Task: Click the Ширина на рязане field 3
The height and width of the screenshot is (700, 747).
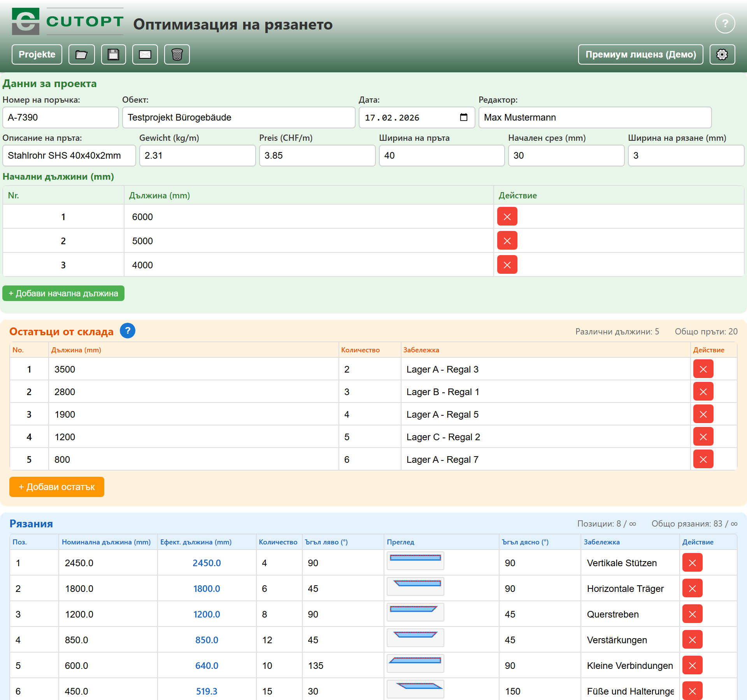Action: 686,156
